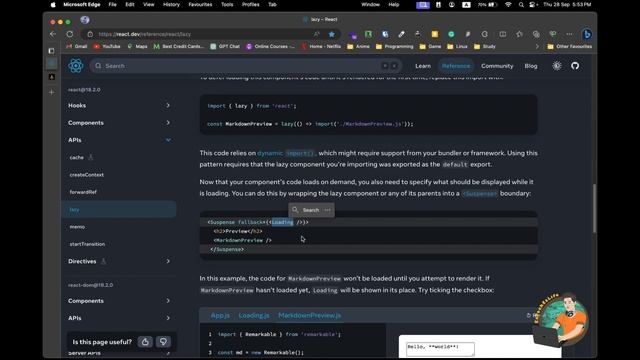The image size is (640, 360).
Task: Open the React GitHub repository icon
Action: 575,66
